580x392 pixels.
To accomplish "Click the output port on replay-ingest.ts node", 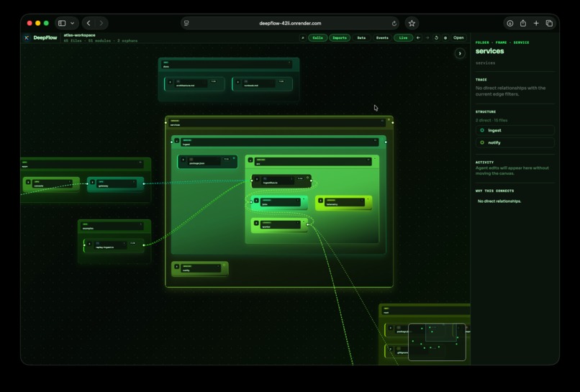I will pyautogui.click(x=144, y=245).
